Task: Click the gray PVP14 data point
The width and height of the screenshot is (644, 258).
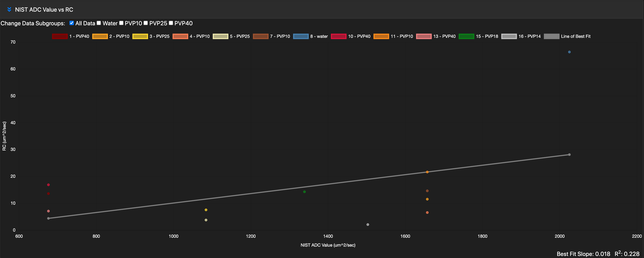Action: [368, 225]
